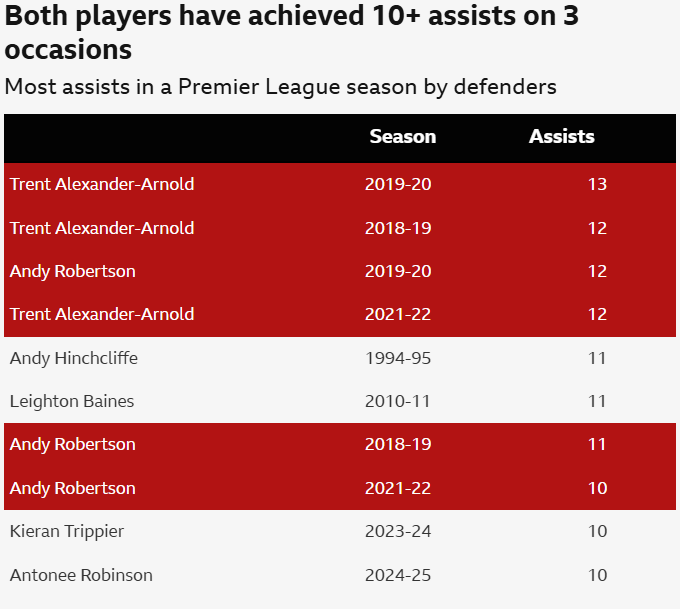Screen dimensions: 680x609
Task: Click the 2010-11 season cell
Action: (397, 401)
